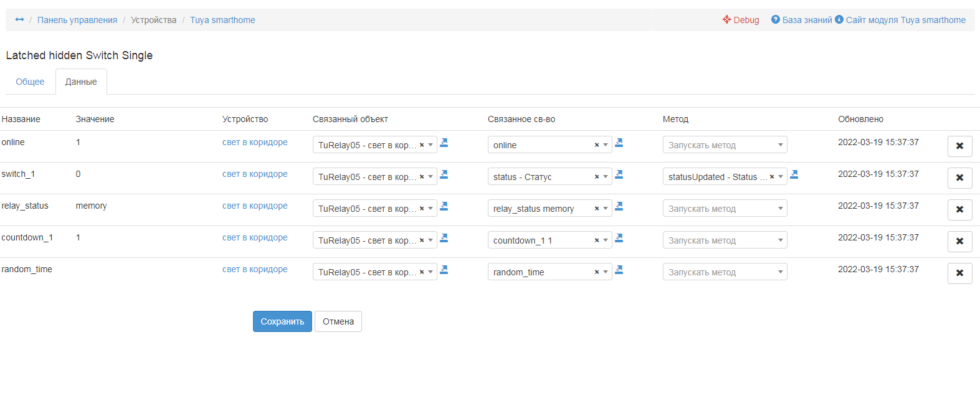Open База знаний link

click(807, 20)
